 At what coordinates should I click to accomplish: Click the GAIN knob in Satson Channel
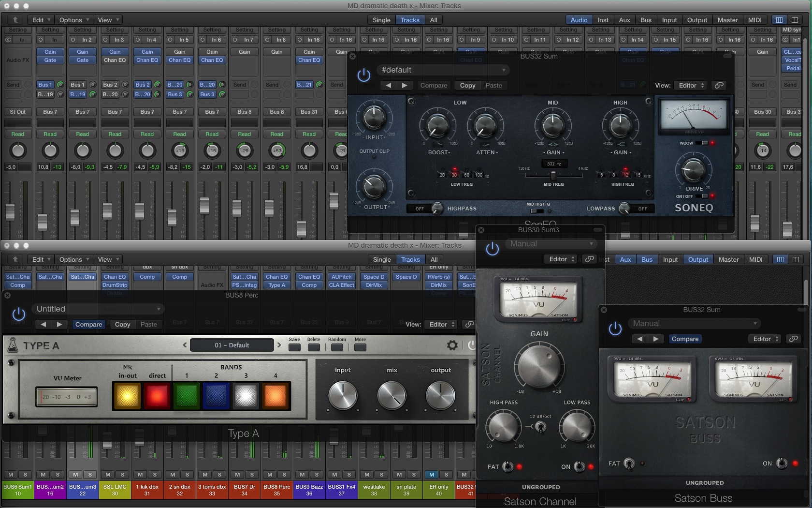[x=539, y=366]
